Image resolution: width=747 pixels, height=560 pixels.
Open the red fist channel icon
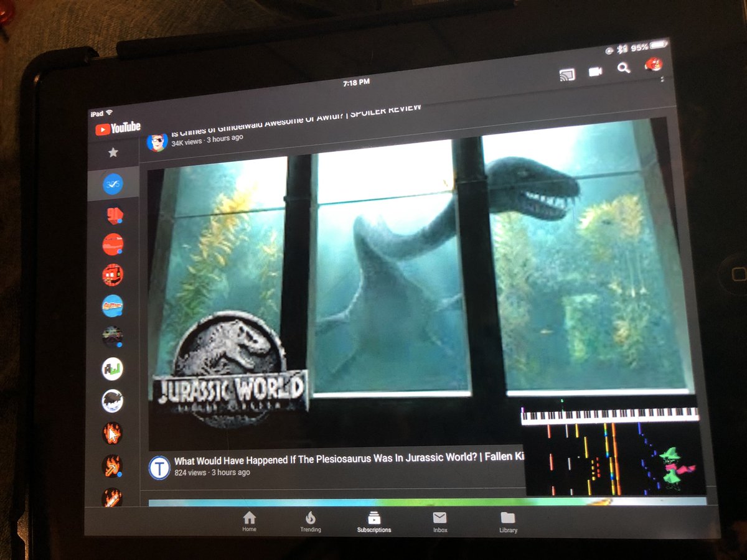(x=115, y=215)
